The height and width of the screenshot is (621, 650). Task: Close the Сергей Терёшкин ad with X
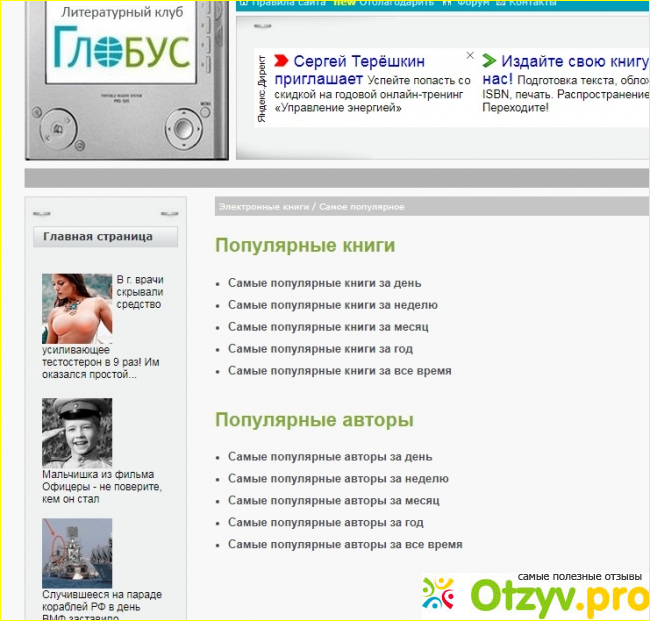(x=470, y=58)
